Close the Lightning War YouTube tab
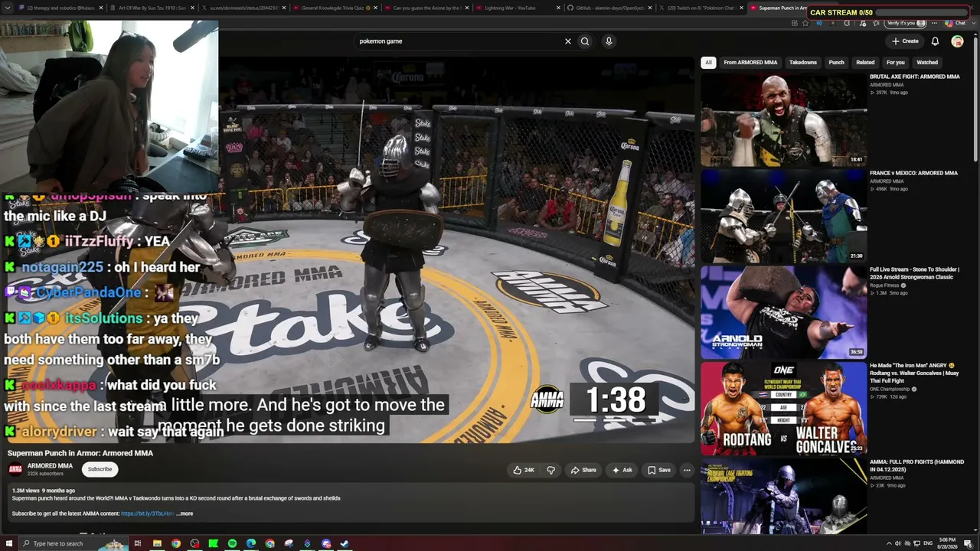Image resolution: width=980 pixels, height=551 pixels. (557, 8)
